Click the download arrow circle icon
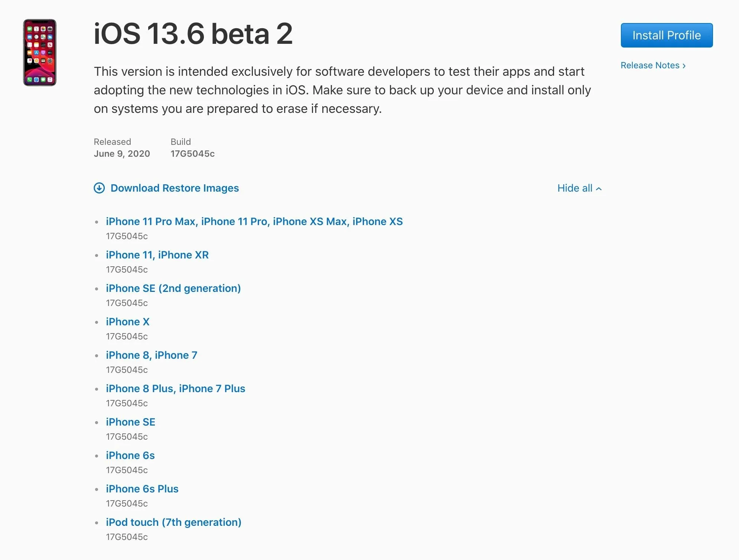This screenshot has width=739, height=560. tap(99, 188)
